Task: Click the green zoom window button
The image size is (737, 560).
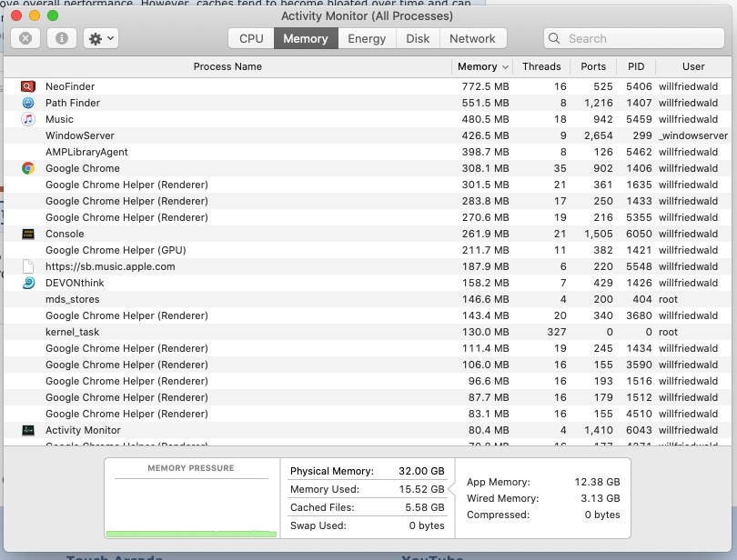Action: coord(53,15)
